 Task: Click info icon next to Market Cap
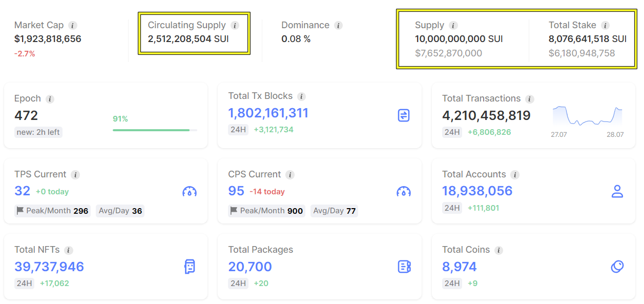tap(73, 25)
